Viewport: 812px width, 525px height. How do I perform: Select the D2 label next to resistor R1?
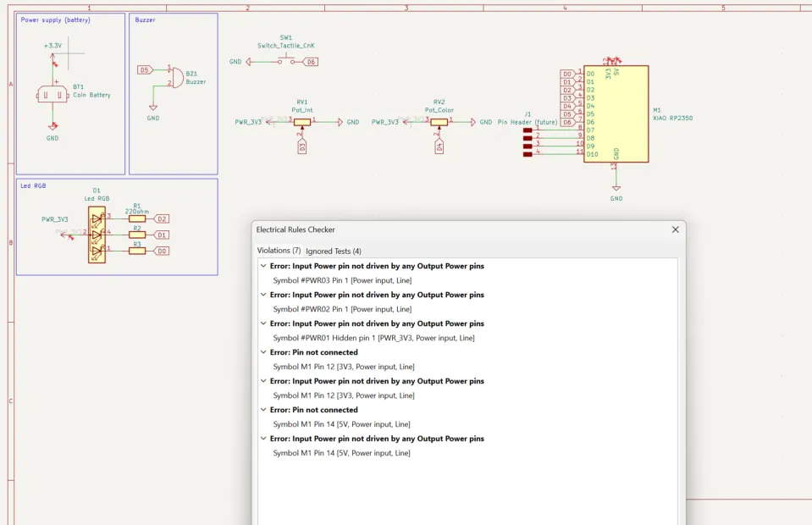162,219
